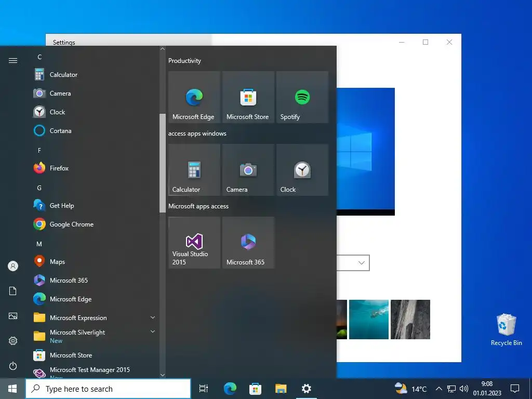Open File Explorer from the taskbar
The image size is (532, 399).
click(281, 389)
